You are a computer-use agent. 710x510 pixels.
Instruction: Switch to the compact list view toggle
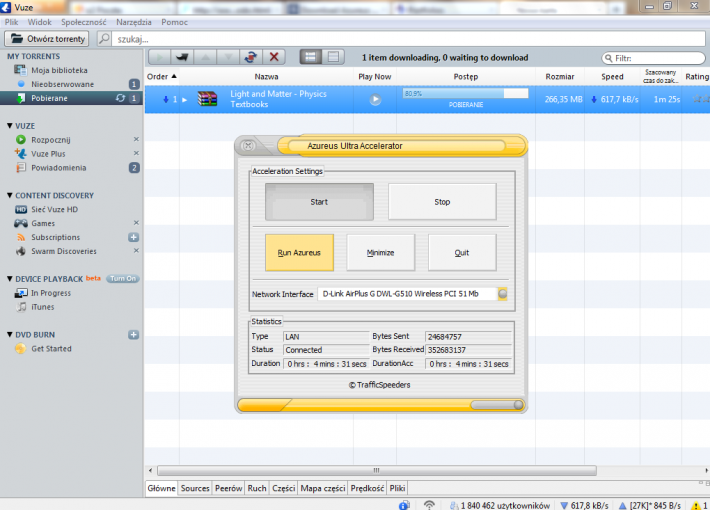(333, 57)
